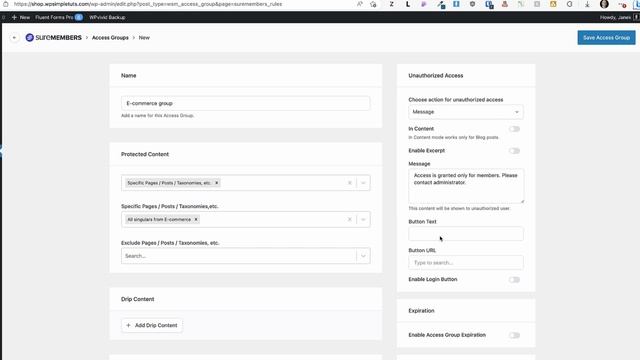Remove the 'All singulars from E-commerce' tag
The height and width of the screenshot is (360, 640).
click(196, 220)
